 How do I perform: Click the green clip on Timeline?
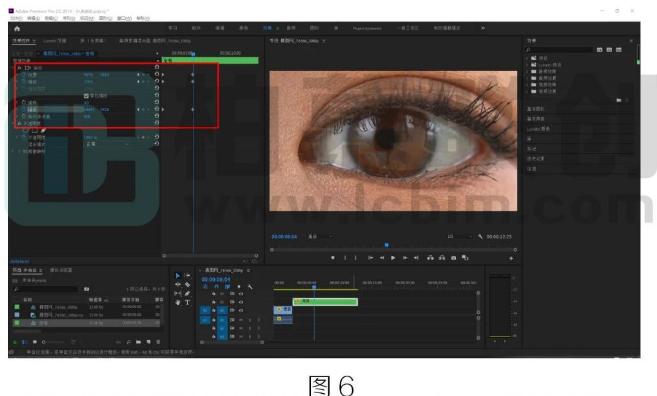325,301
